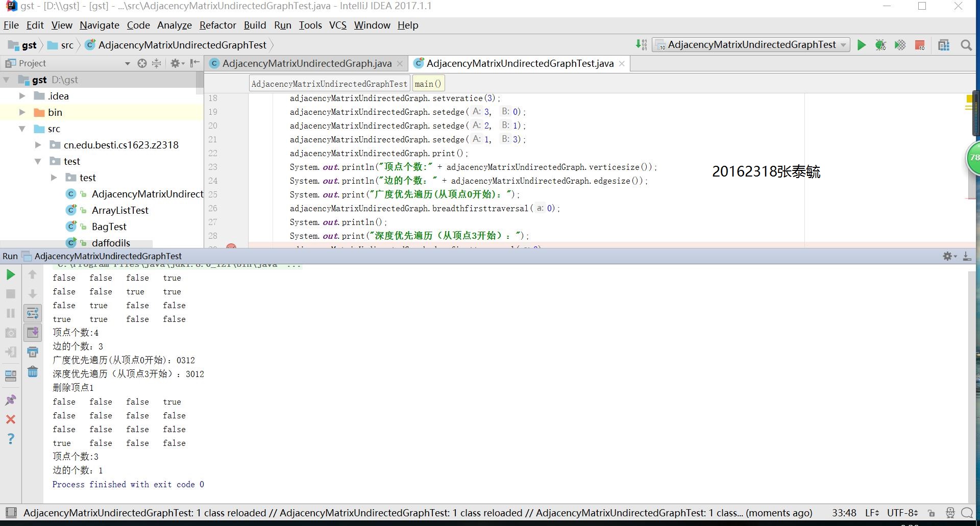Open the Hector inspector icon in the status bar

coord(950,513)
